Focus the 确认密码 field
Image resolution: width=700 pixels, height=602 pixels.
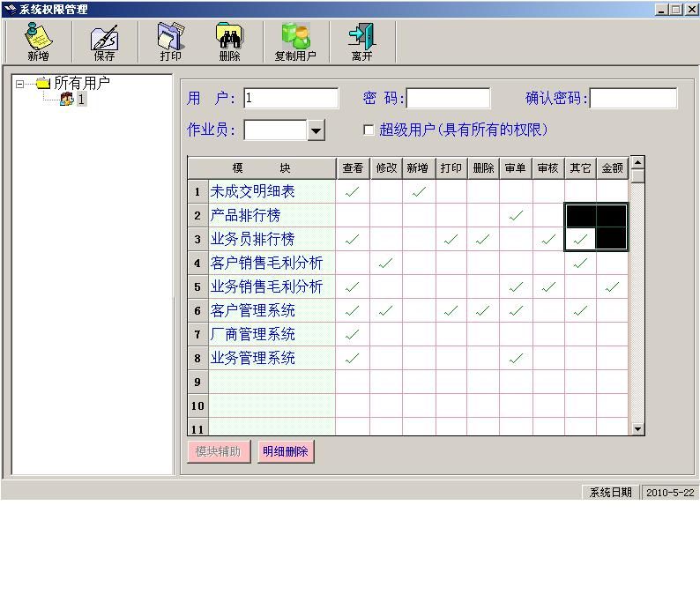(x=633, y=98)
